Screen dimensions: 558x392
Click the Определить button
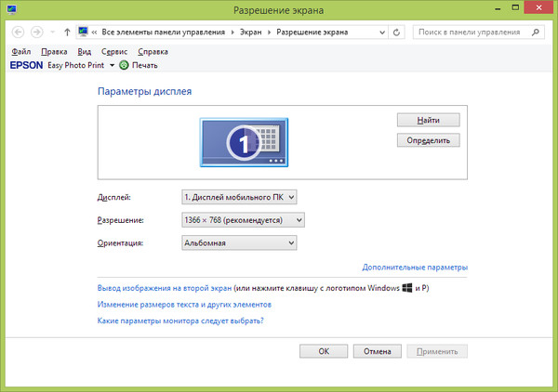coord(428,140)
